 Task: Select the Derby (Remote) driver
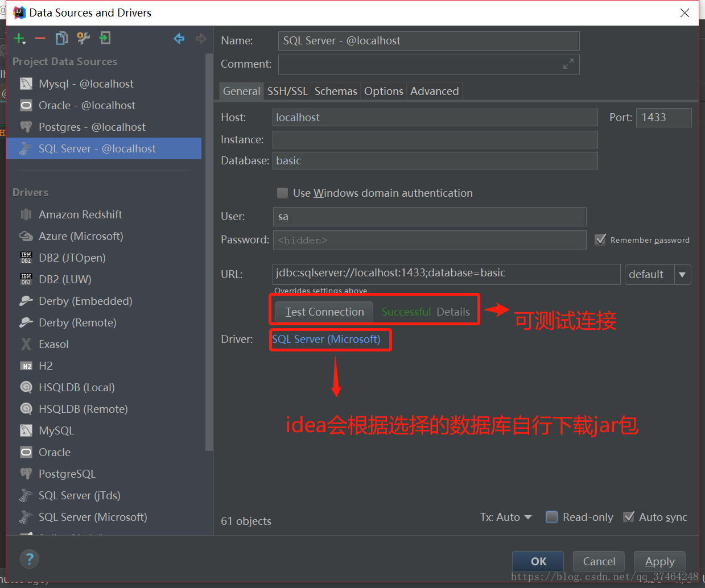click(x=104, y=322)
